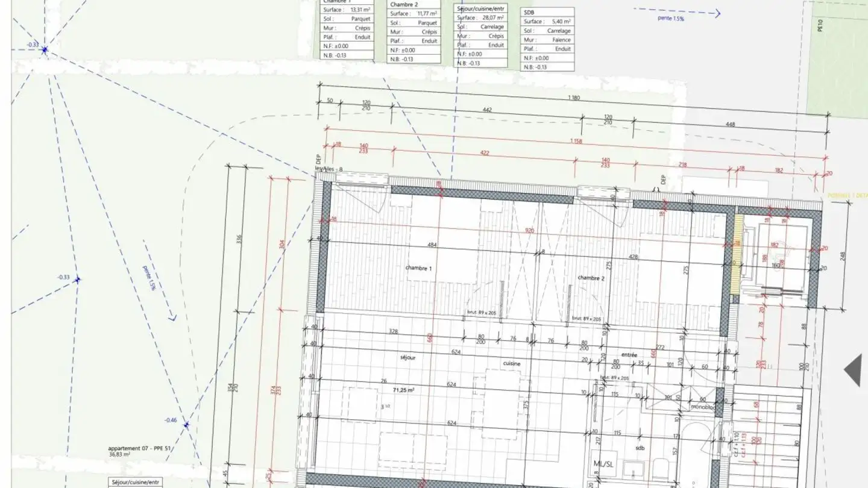Image resolution: width=868 pixels, height=488 pixels.
Task: Click the dark triangle arrow on right edge
Action: [853, 370]
